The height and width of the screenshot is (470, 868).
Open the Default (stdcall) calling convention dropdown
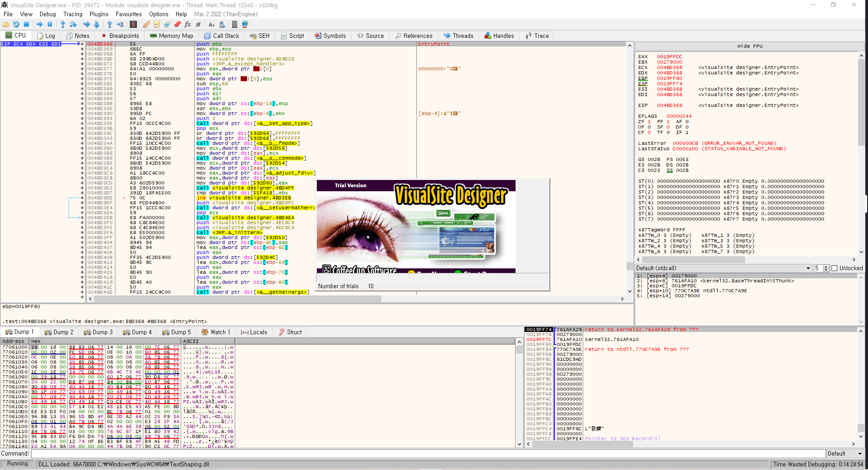[723, 268]
